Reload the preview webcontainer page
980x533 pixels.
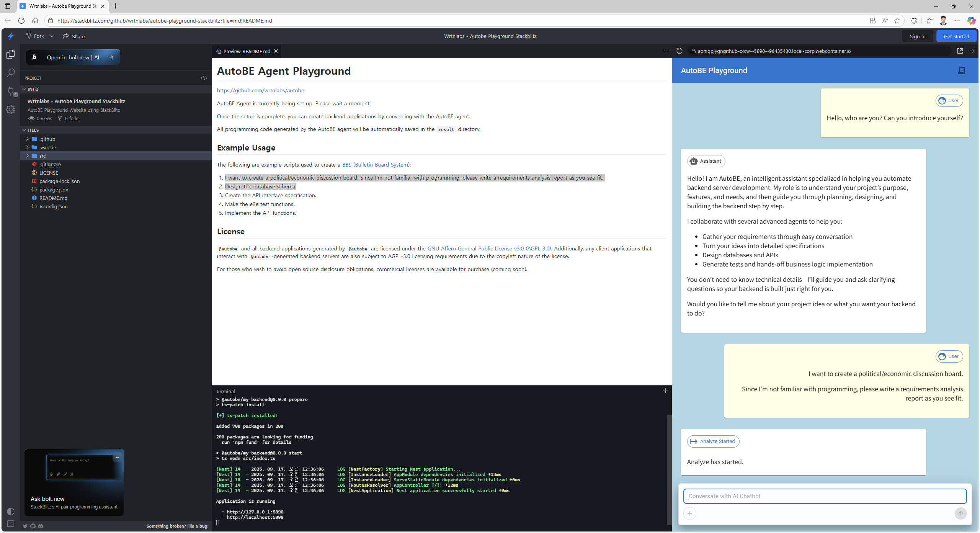point(679,51)
